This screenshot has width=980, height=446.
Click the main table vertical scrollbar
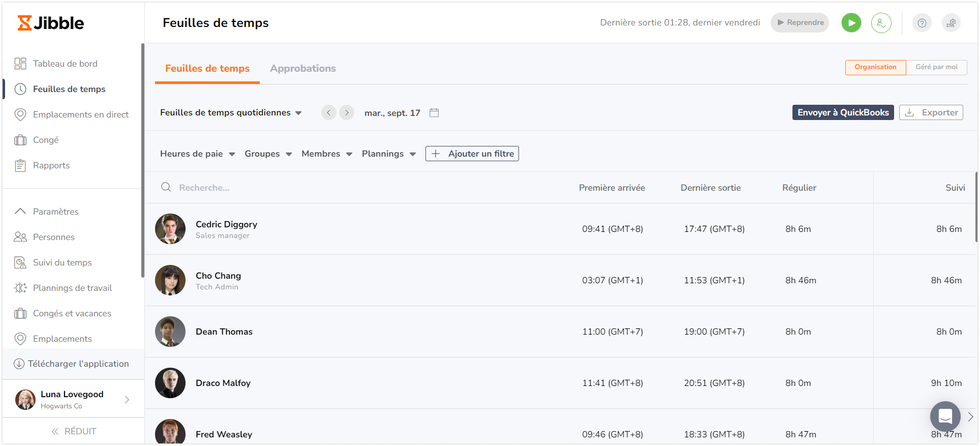point(976,206)
